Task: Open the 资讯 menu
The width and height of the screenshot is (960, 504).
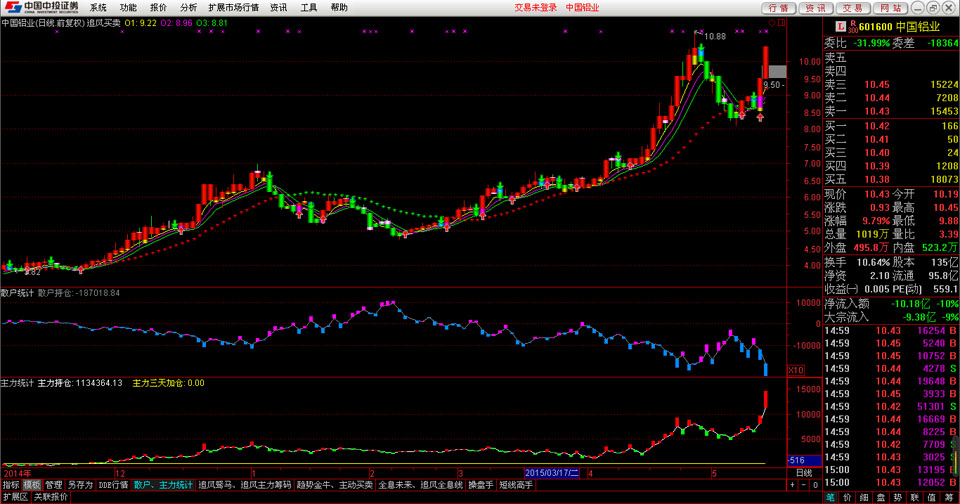Action: 279,7
